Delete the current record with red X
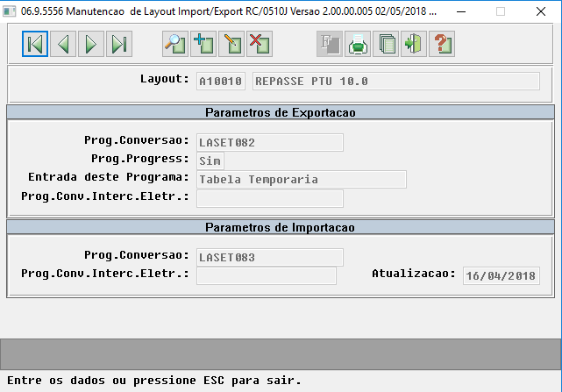The width and height of the screenshot is (562, 392). 260,44
